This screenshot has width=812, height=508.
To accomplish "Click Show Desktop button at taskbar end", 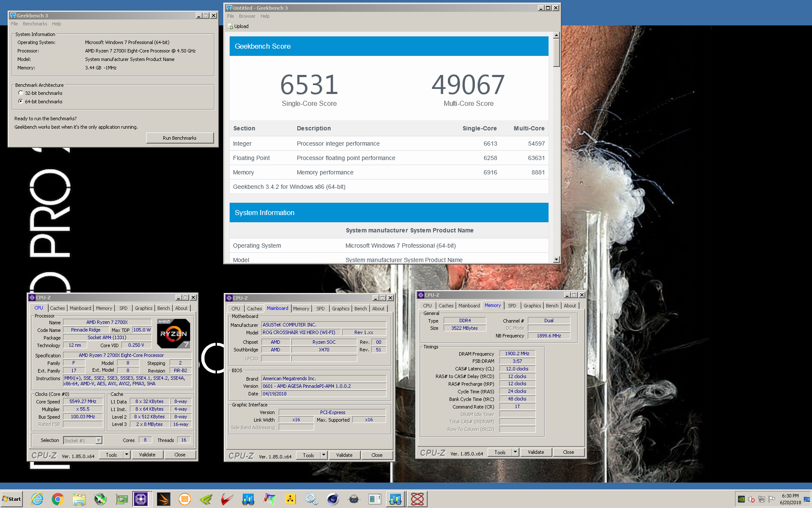I will pos(807,499).
